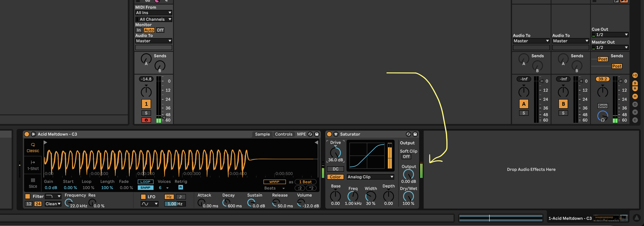Open the Analog Clip curve type dropdown
644x226 pixels.
point(370,177)
